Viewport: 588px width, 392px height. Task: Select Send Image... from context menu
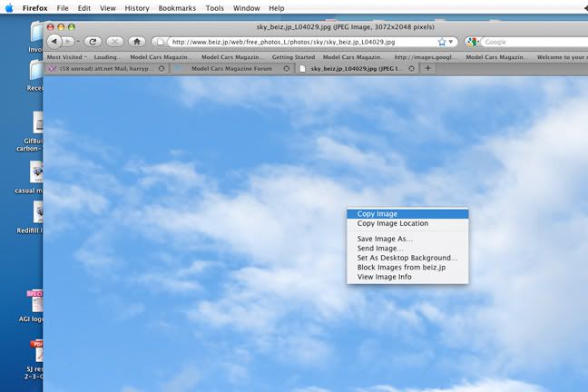(407, 249)
